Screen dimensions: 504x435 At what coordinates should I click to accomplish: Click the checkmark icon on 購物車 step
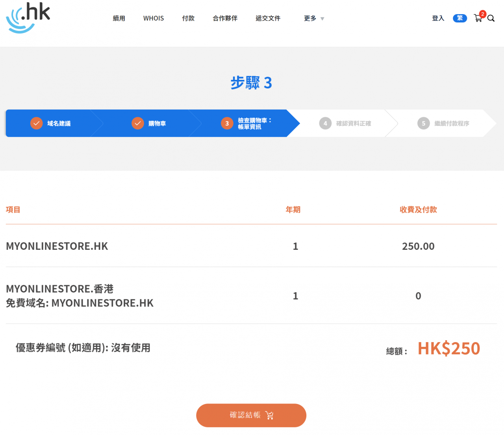(x=137, y=123)
